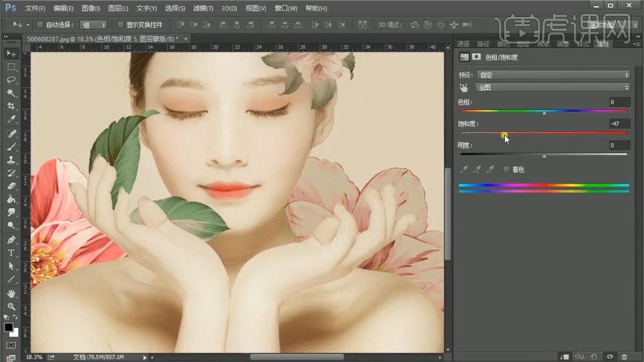Delete adjustment layer with trash icon
The image size is (644, 362).
[624, 356]
